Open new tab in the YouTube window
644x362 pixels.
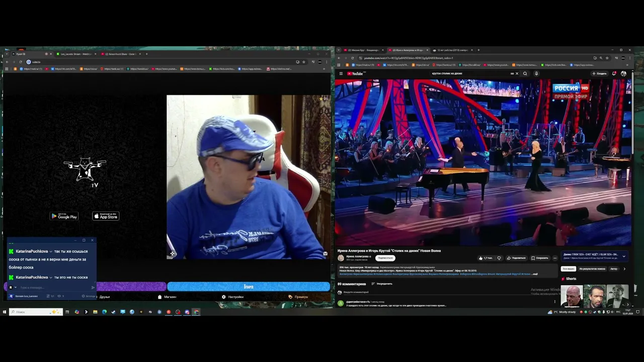[478, 50]
